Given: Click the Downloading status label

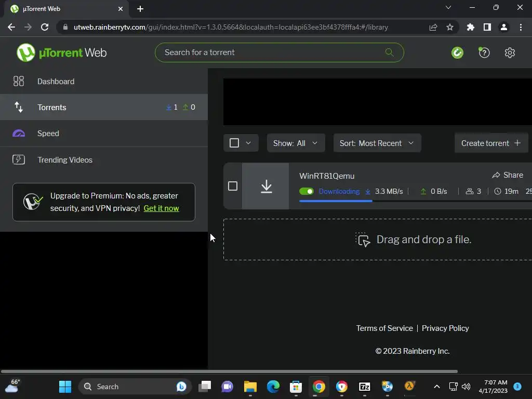Looking at the screenshot, I should (x=339, y=191).
